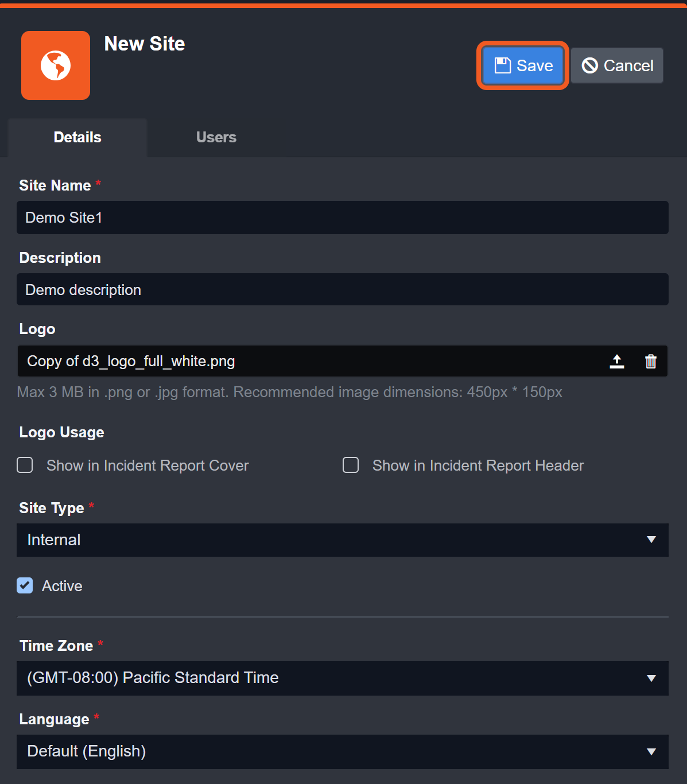Expand the Pacific Standard Time zone dropdown
The image size is (687, 784).
[333, 678]
